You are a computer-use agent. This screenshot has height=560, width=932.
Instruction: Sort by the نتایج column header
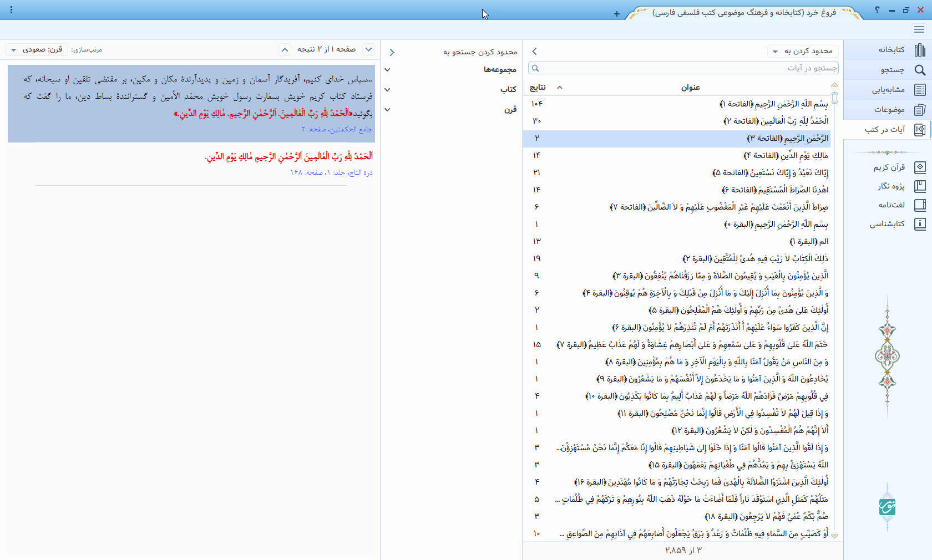click(538, 87)
